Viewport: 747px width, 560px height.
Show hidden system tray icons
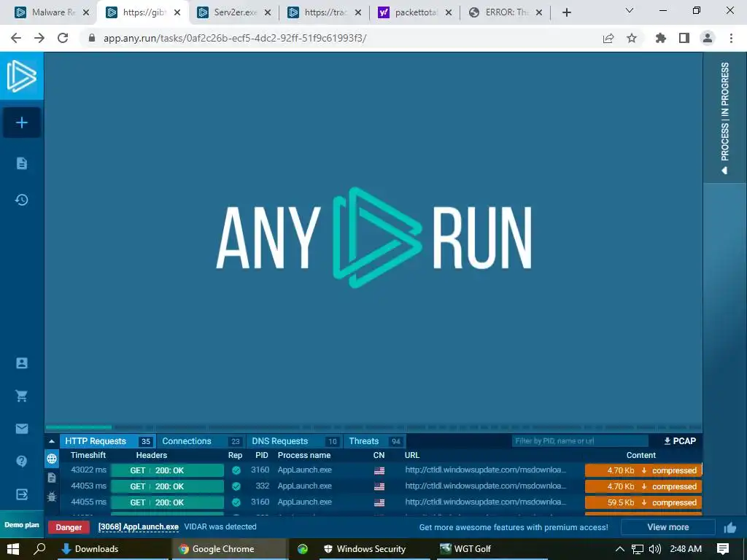point(620,549)
